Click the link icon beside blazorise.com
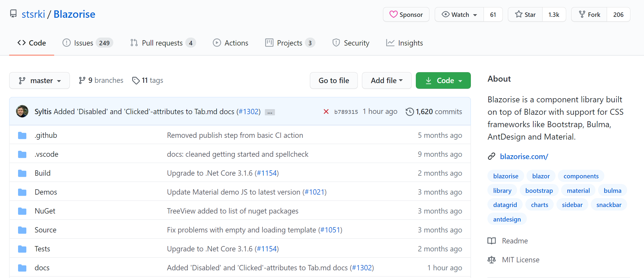The width and height of the screenshot is (644, 278). tap(492, 156)
